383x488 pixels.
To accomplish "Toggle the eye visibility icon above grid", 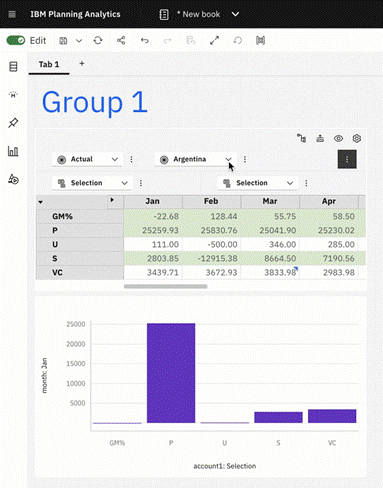I will [x=338, y=138].
